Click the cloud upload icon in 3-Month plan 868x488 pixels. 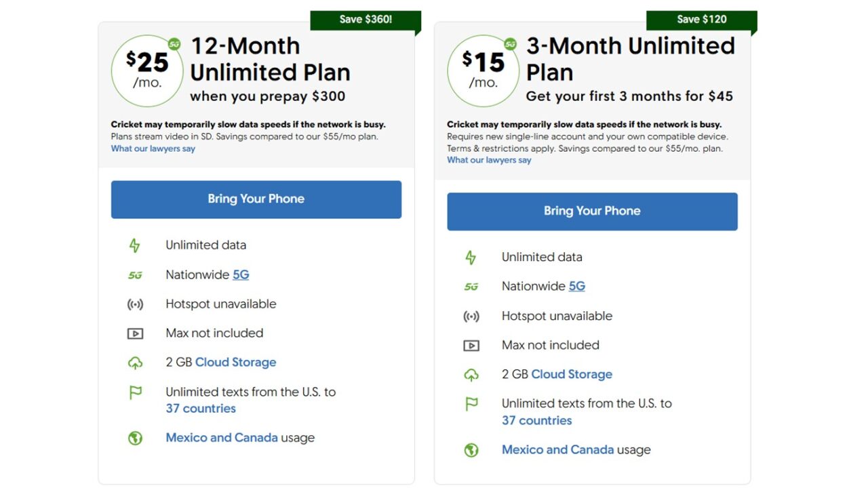(x=471, y=375)
